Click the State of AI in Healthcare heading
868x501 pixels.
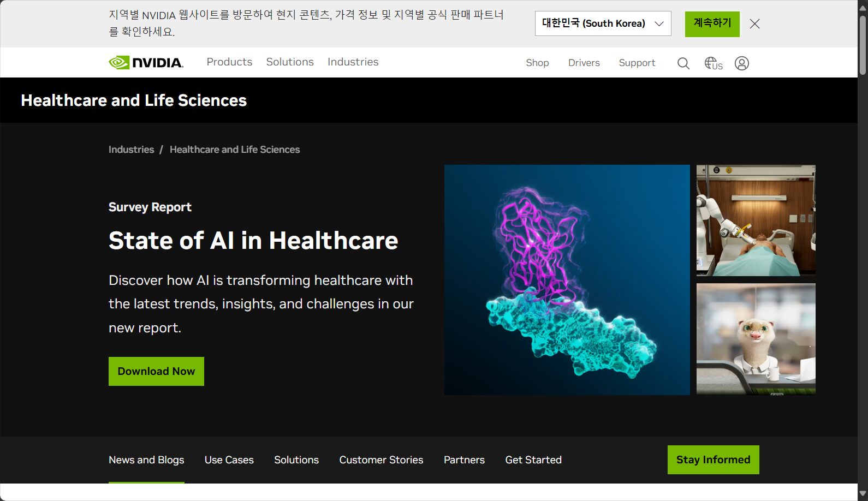(x=253, y=241)
